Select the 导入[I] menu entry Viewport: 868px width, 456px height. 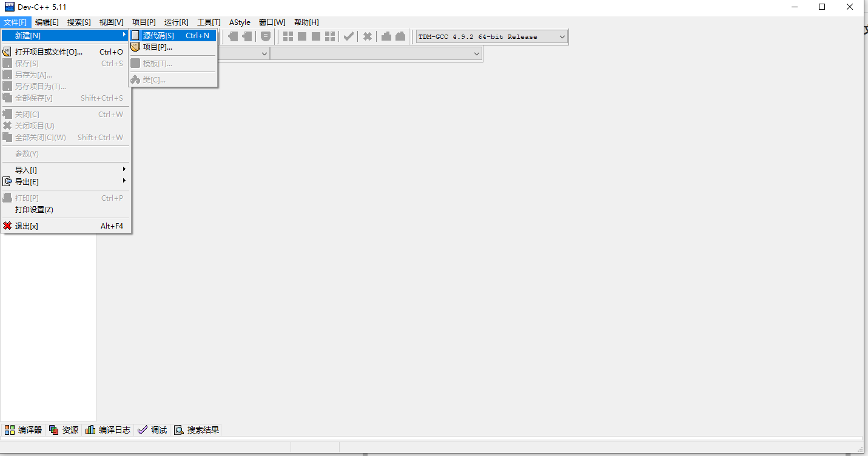(66, 170)
